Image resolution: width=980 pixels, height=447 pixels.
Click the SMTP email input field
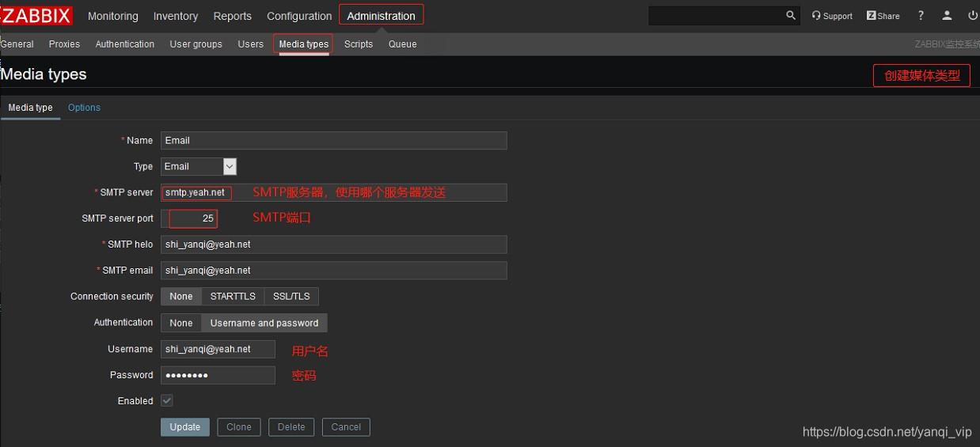point(333,271)
